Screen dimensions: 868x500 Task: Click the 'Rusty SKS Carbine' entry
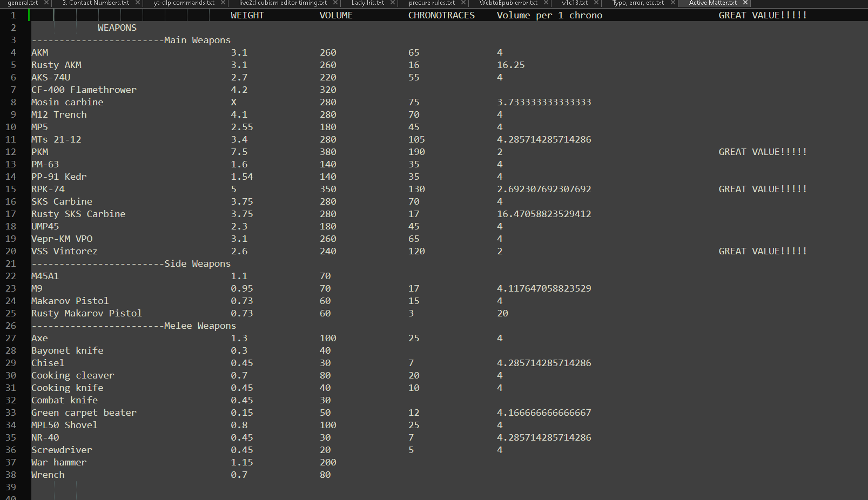click(78, 214)
